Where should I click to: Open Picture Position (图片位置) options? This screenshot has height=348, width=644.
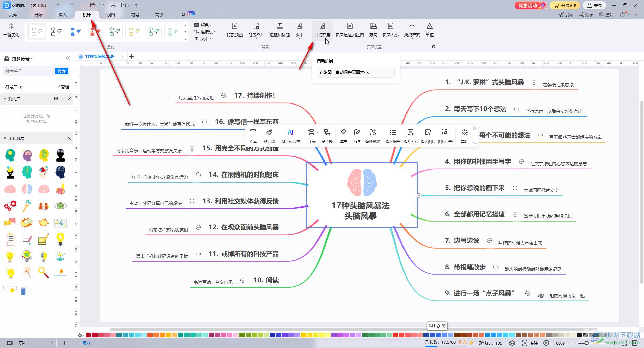point(445,136)
